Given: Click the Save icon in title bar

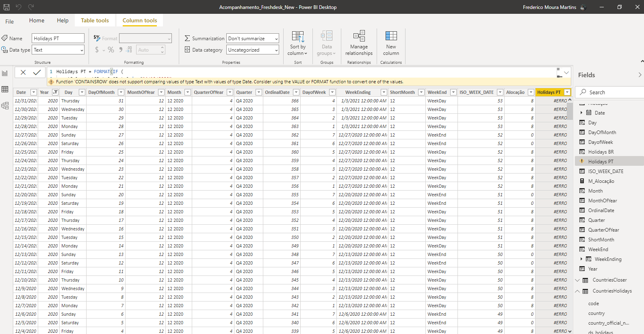Looking at the screenshot, I should click(x=7, y=7).
